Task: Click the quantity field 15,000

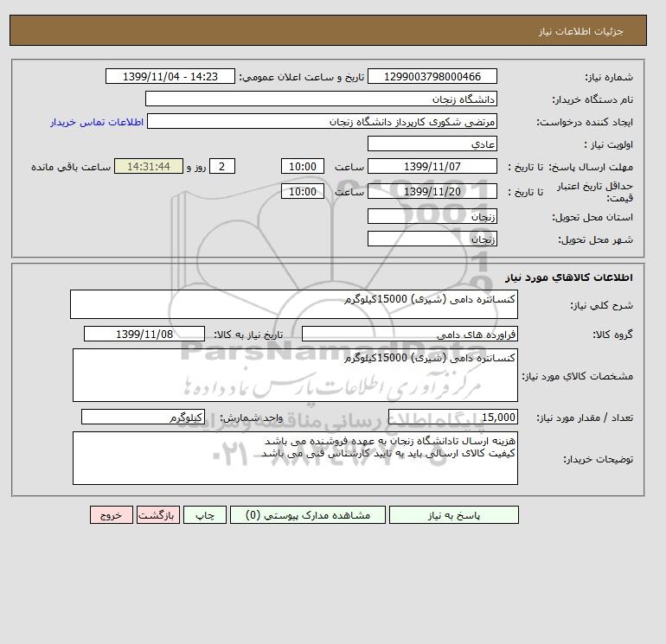Action: (452, 417)
